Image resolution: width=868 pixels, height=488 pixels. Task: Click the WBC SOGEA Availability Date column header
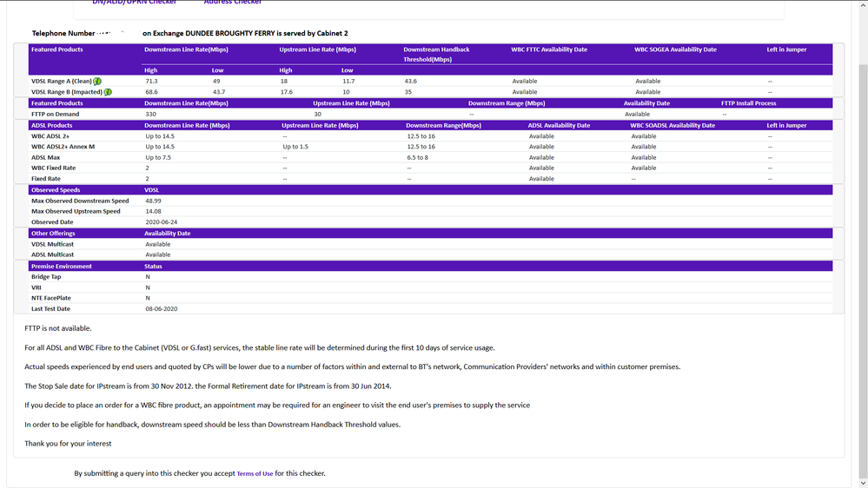tap(675, 49)
